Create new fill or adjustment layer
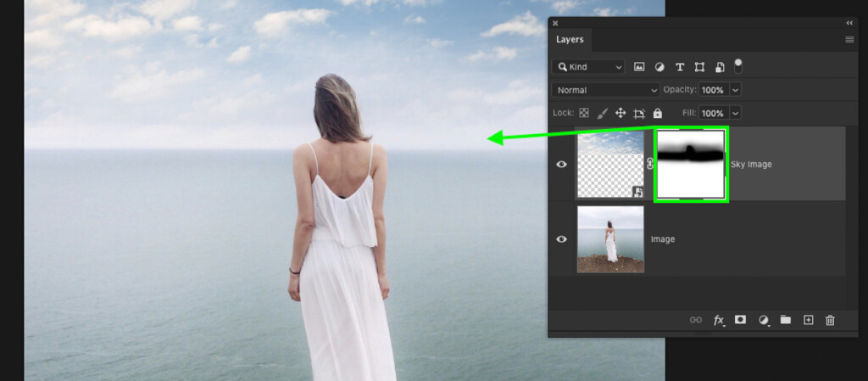868x381 pixels. 764,320
